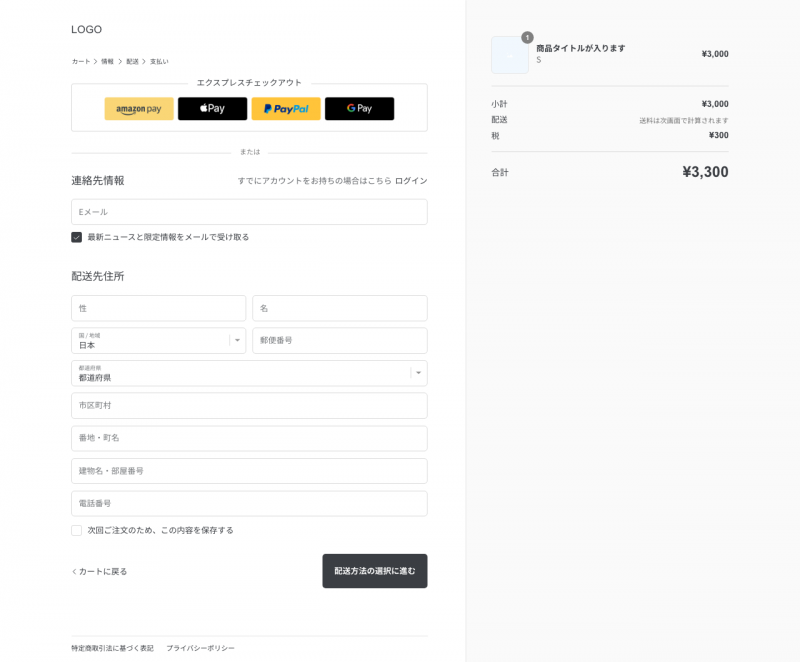The image size is (800, 662).
Task: Click the 番地・町名 input field
Action: (249, 438)
